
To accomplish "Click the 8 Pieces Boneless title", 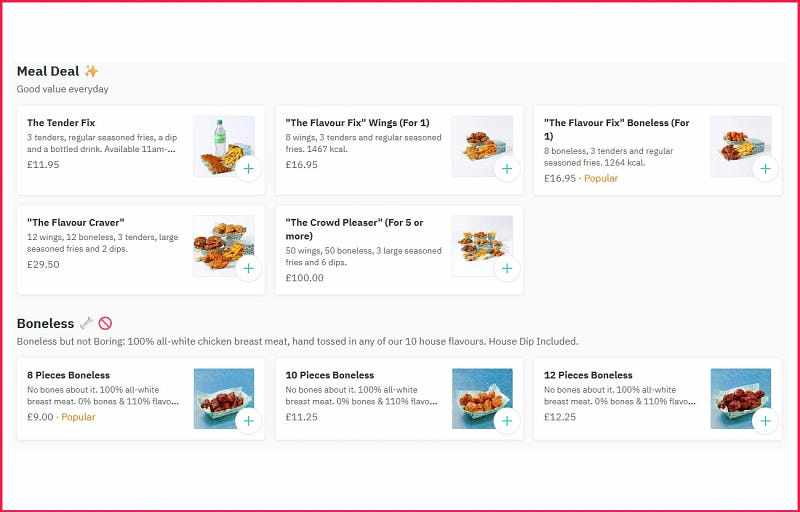I will click(x=68, y=375).
